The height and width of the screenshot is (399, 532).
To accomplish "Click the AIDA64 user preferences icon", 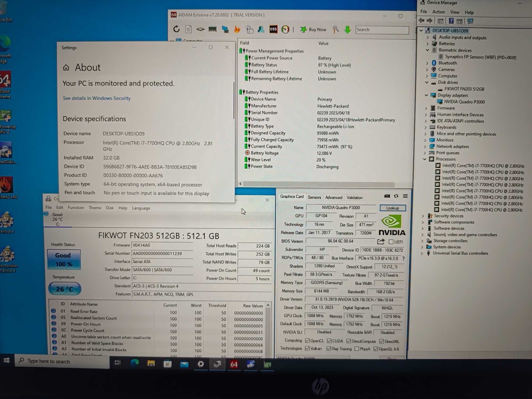I will (x=261, y=29).
